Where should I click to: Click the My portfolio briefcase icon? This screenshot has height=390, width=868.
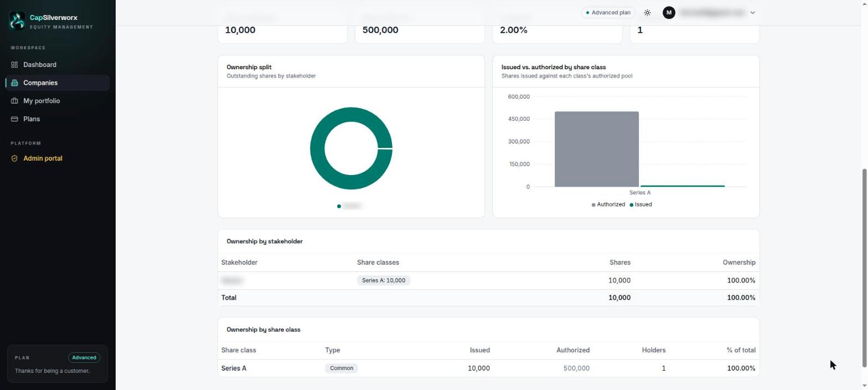point(14,101)
